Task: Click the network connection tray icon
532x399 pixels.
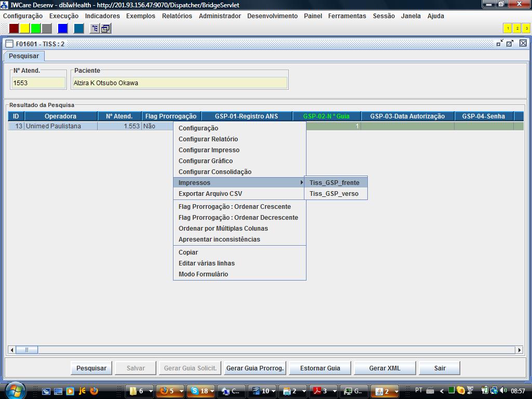Action: [494, 391]
